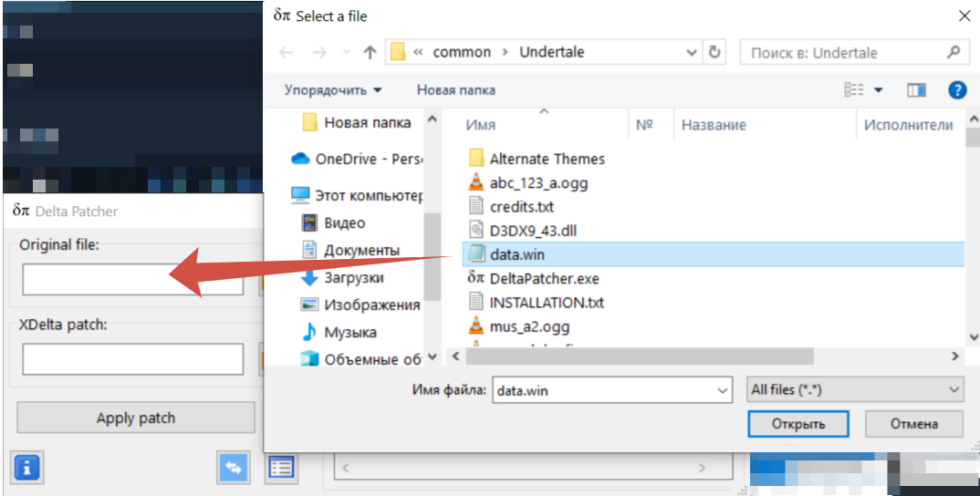Open Видео folder in sidebar

[344, 223]
